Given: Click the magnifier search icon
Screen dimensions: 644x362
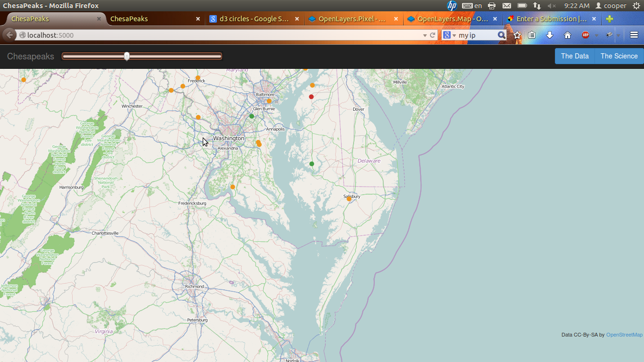Looking at the screenshot, I should point(502,35).
